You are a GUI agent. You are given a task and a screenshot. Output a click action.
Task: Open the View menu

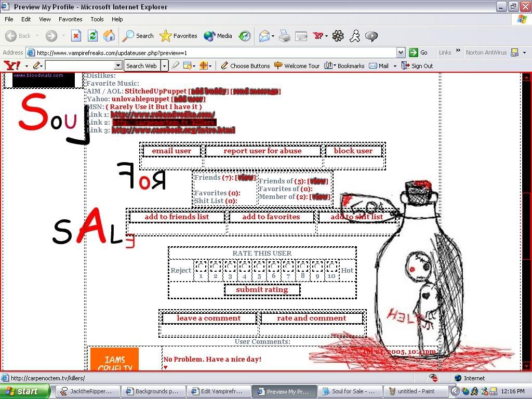pos(45,19)
